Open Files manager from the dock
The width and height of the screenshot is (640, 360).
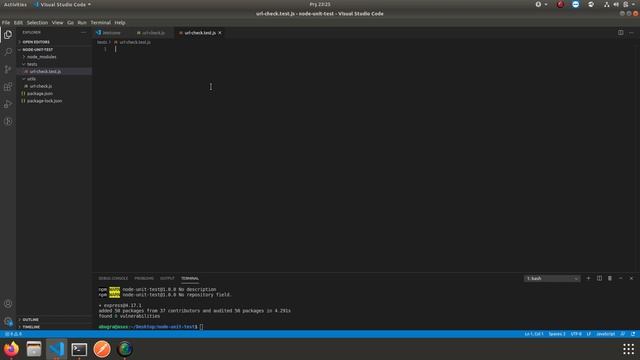(x=34, y=349)
